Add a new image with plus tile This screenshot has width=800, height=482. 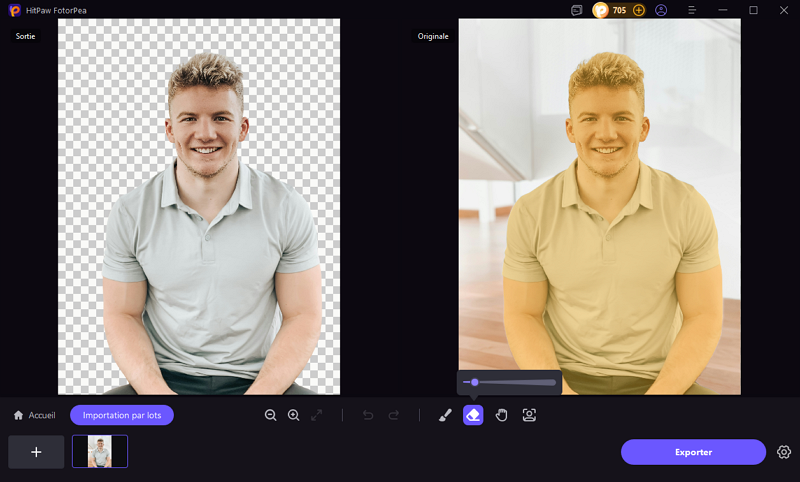[x=36, y=452]
